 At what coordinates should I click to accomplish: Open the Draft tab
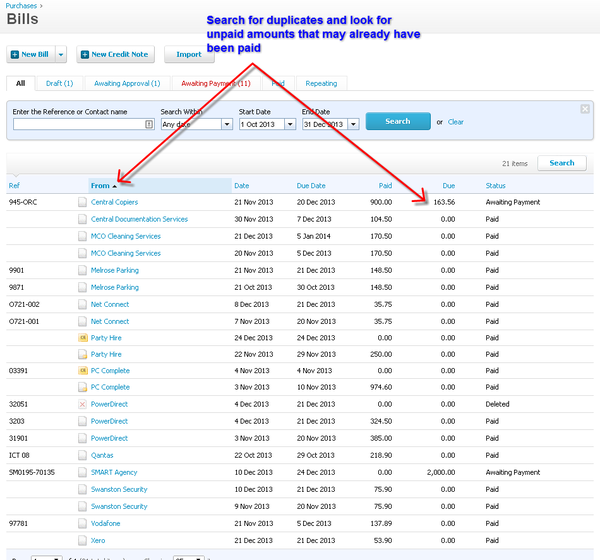pos(61,83)
